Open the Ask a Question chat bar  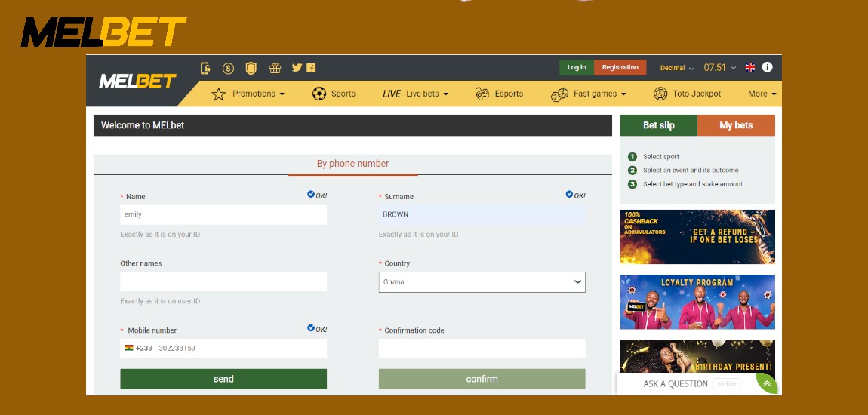point(686,383)
